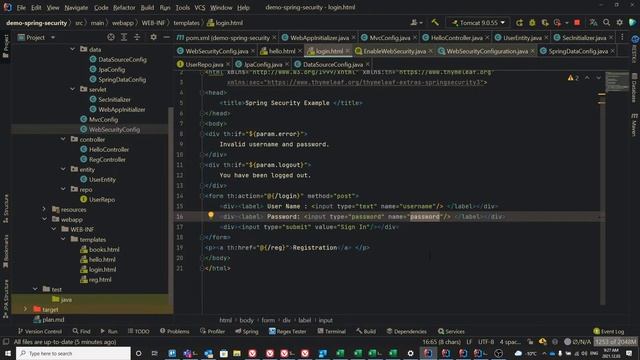This screenshot has height=360, width=640.
Task: Open the Translate icon in toolbar
Action: tap(593, 23)
